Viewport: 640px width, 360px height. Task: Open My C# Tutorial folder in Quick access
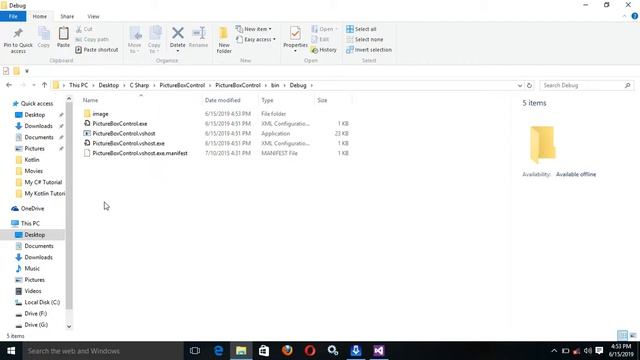43,182
